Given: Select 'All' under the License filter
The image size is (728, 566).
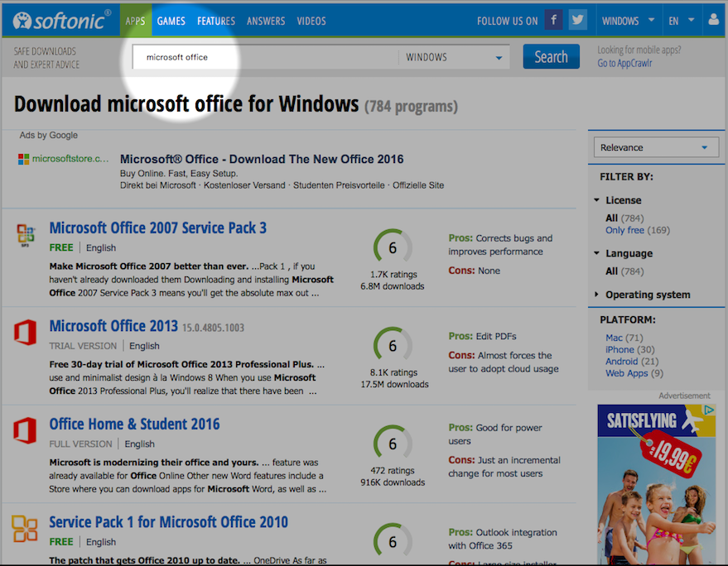Looking at the screenshot, I should (611, 218).
